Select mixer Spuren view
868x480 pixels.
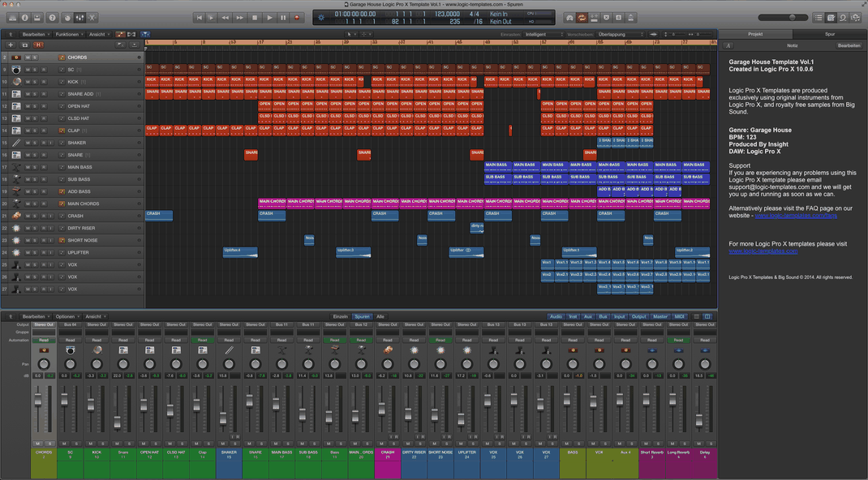pyautogui.click(x=362, y=317)
